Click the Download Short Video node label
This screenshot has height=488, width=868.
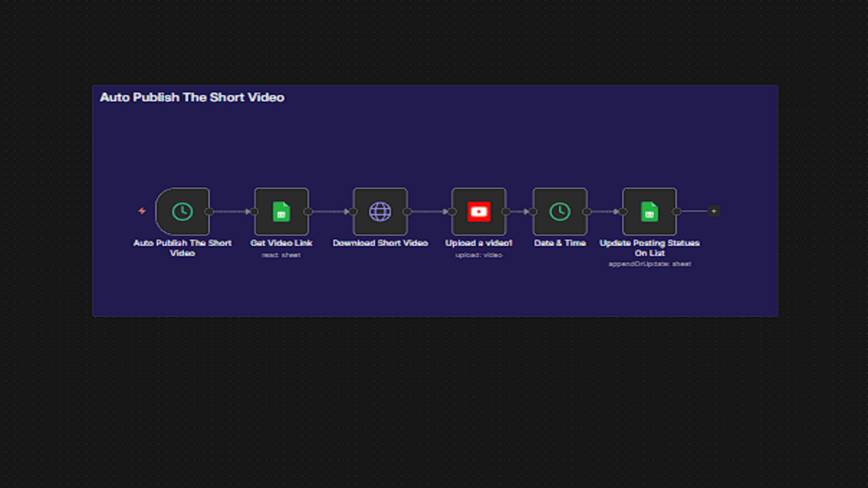click(380, 243)
